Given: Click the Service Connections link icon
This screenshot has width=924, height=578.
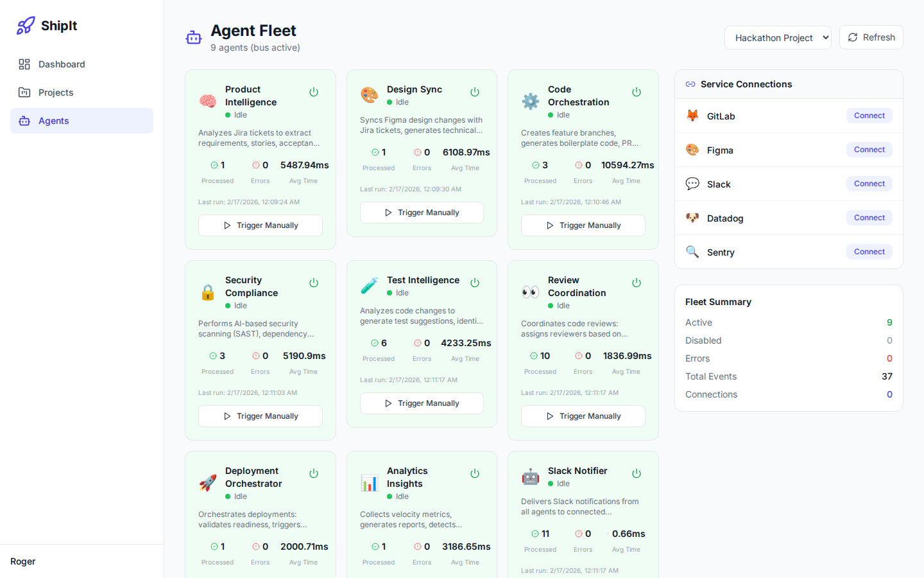Looking at the screenshot, I should pos(690,84).
